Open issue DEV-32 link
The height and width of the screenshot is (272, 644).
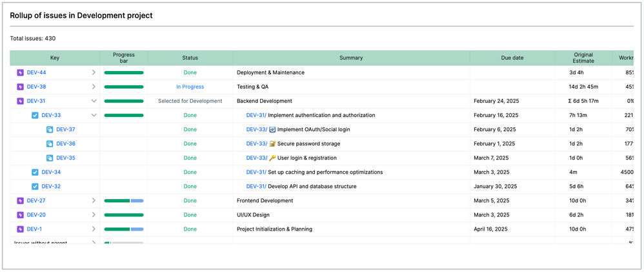51,187
